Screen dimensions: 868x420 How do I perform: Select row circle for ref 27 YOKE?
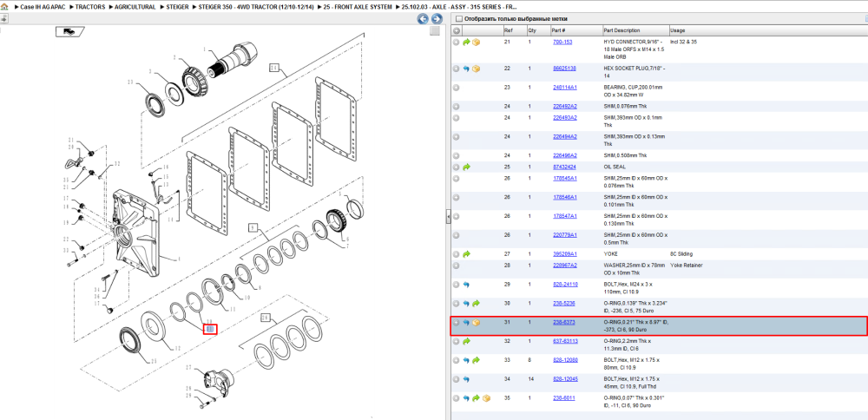pos(457,254)
